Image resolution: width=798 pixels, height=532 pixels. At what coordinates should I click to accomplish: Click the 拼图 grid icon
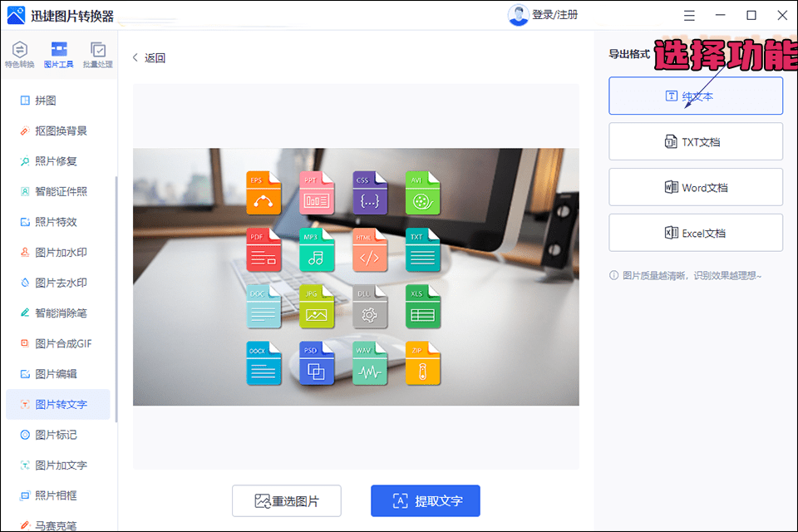click(x=25, y=101)
